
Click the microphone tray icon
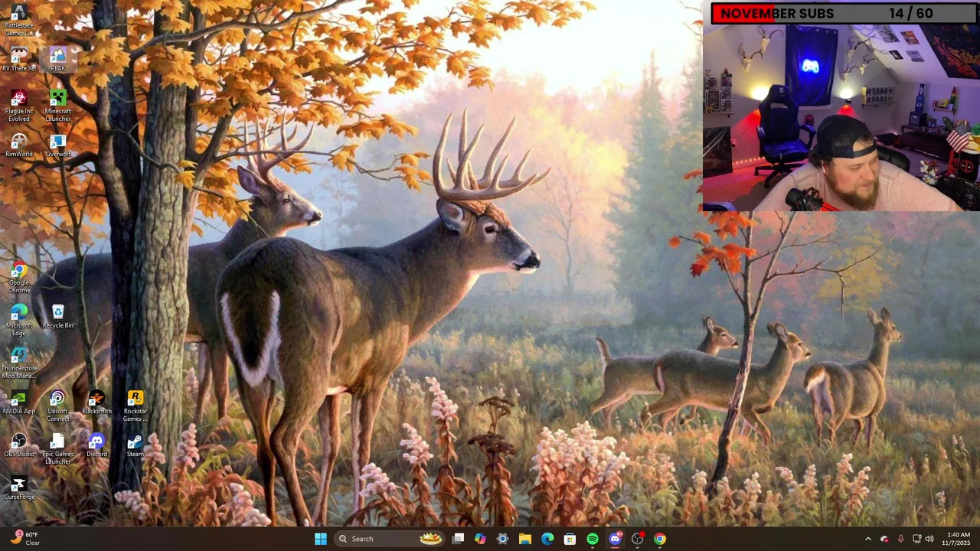(x=900, y=539)
